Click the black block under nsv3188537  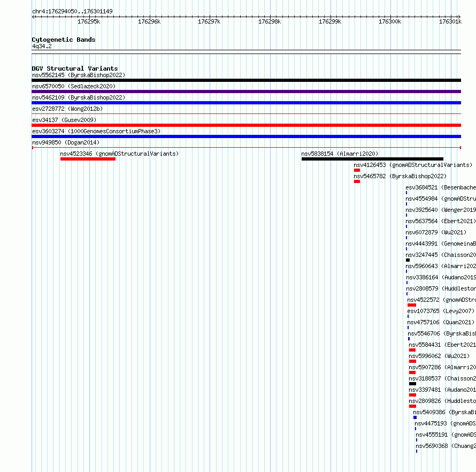tap(412, 384)
